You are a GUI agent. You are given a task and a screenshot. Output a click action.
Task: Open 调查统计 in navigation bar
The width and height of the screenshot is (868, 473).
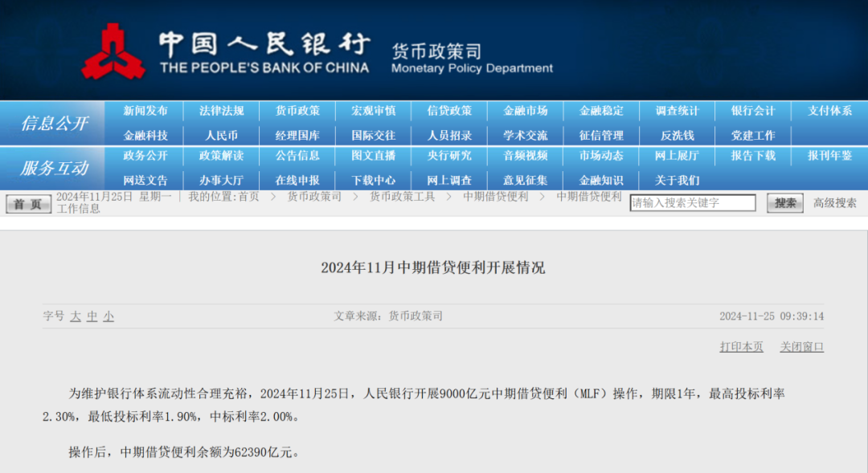[x=677, y=111]
